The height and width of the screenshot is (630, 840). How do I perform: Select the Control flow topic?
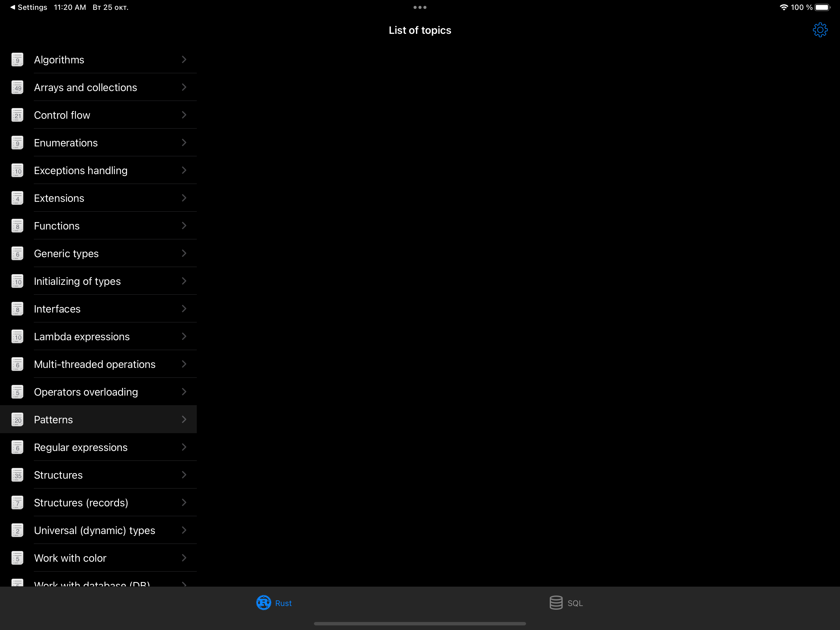click(x=98, y=115)
